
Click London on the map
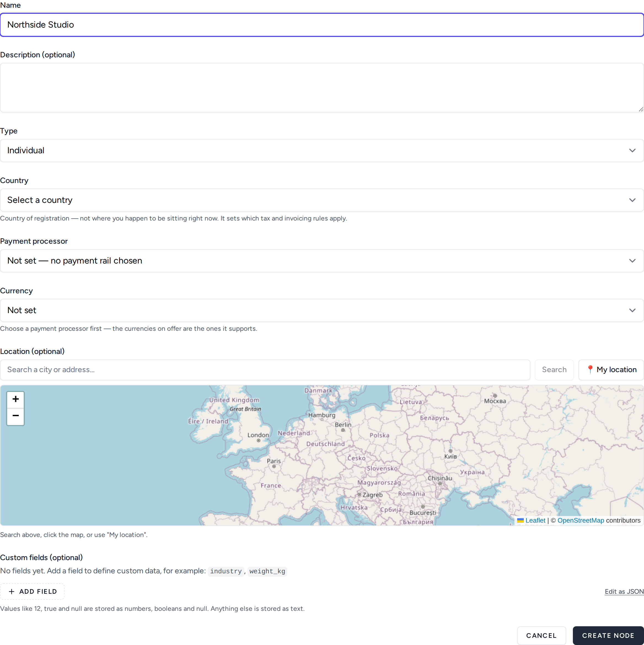point(258,435)
